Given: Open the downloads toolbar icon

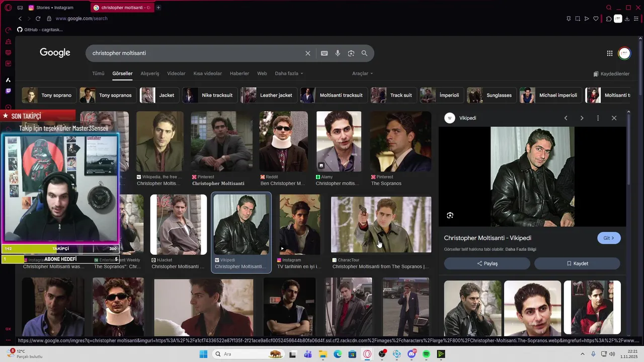Looking at the screenshot, I should click(627, 19).
